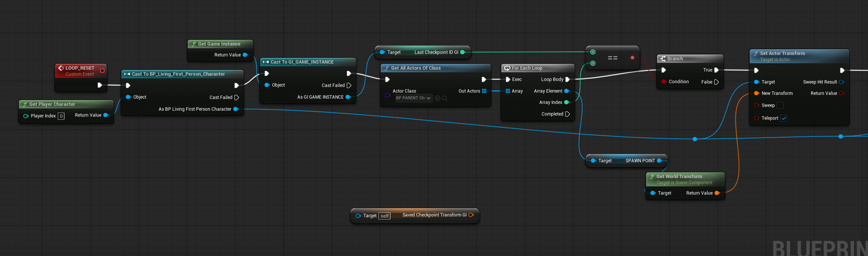Click the Target pin on Last Checkpoint ID node
This screenshot has height=256, width=868.
pos(383,52)
